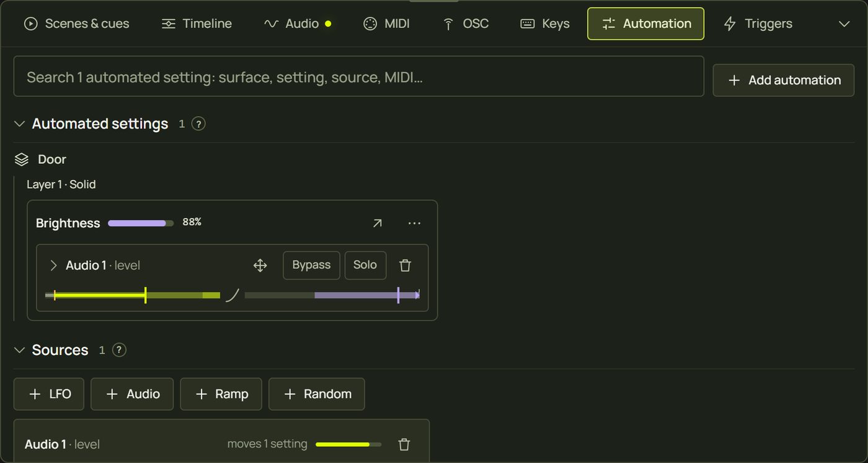The width and height of the screenshot is (868, 463).
Task: Delete the Audio 1 mapping from Brightness
Action: [405, 266]
